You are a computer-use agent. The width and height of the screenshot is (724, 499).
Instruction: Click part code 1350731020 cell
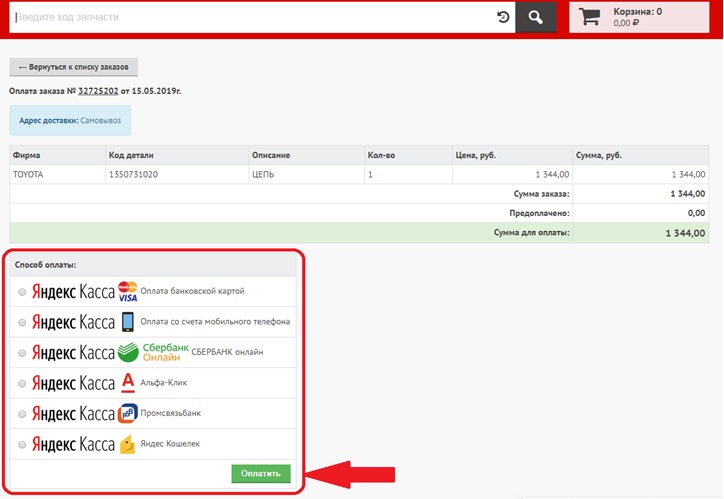click(177, 174)
